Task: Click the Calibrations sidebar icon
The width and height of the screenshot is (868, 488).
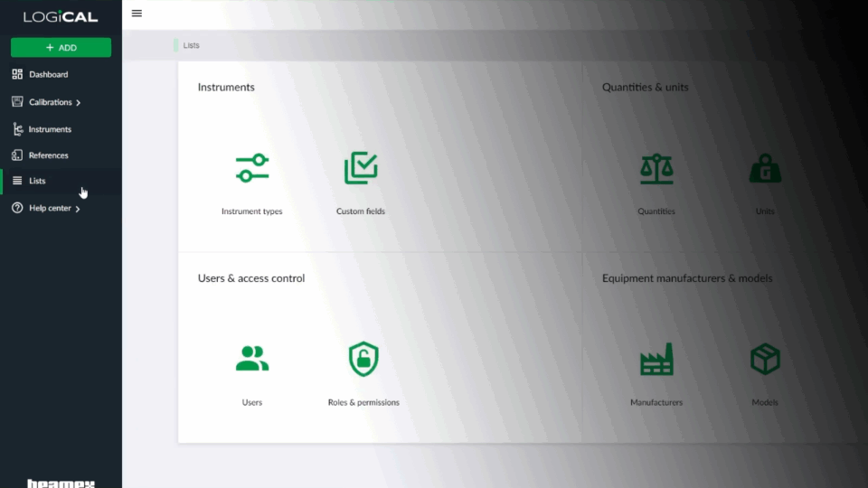Action: click(17, 101)
